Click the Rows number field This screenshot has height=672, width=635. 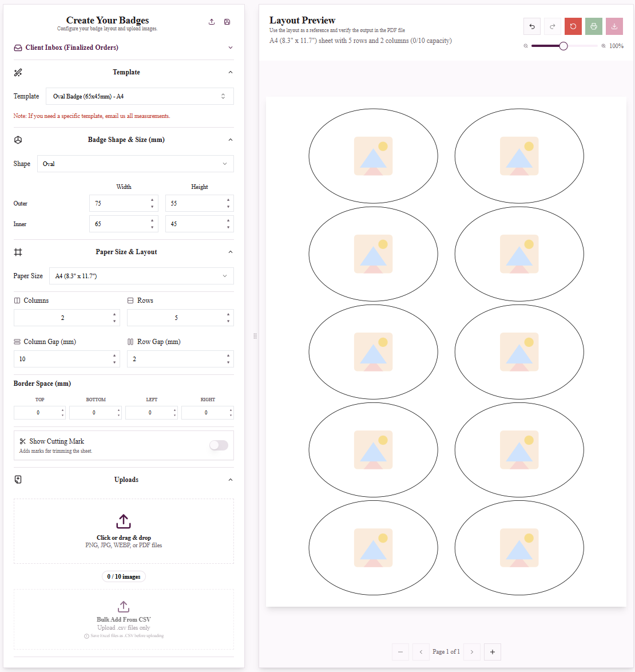pyautogui.click(x=180, y=318)
